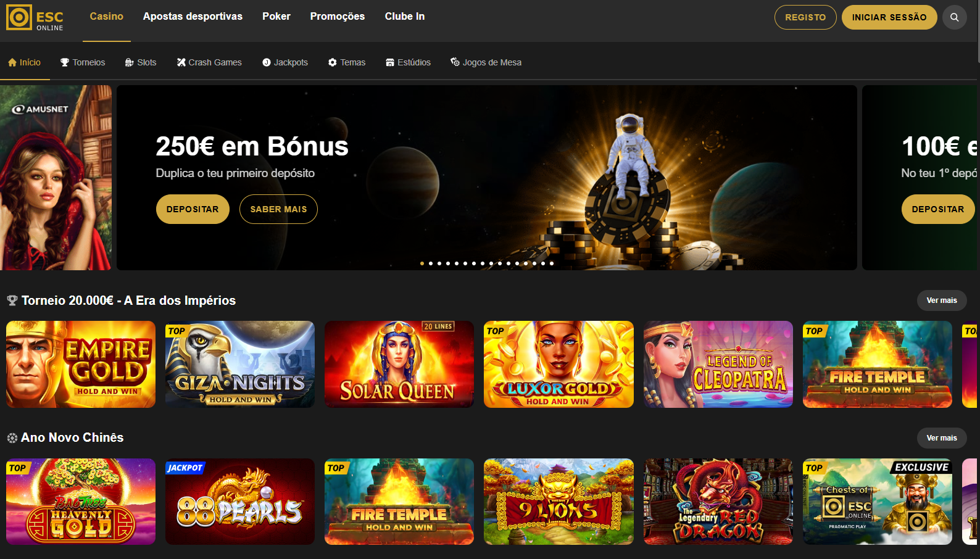Image resolution: width=980 pixels, height=559 pixels.
Task: Open Crash Games category
Action: pos(209,62)
